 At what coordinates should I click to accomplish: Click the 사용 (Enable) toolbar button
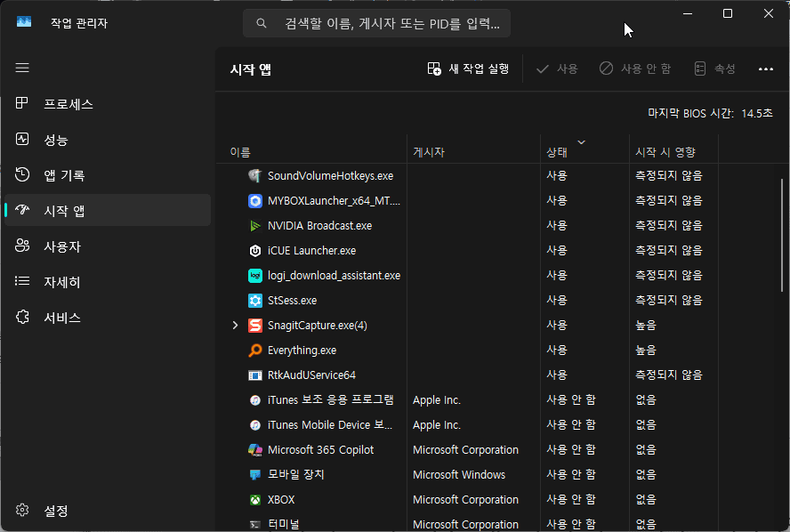[557, 69]
